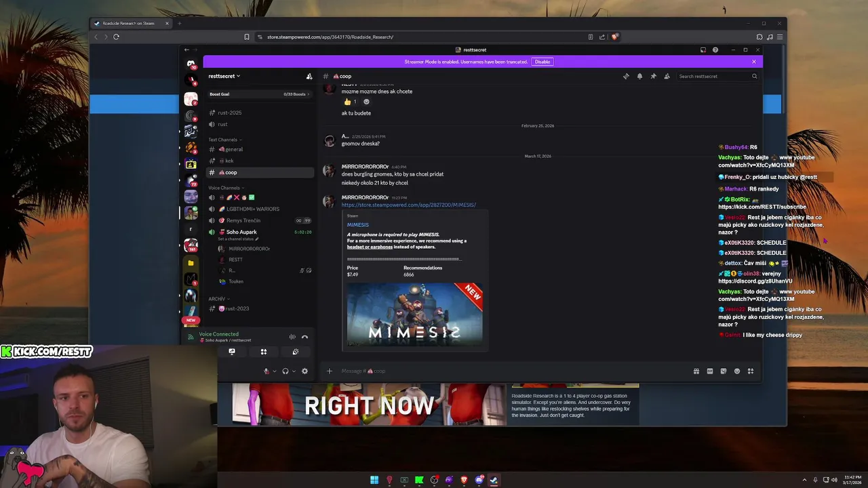868x488 pixels.
Task: Open the apps launcher icon in message bar
Action: click(x=751, y=371)
